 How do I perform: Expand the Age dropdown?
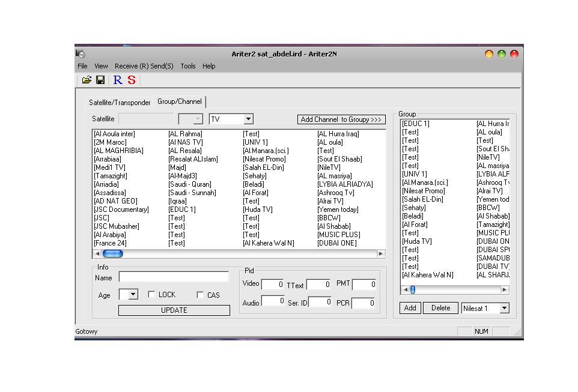tap(133, 294)
